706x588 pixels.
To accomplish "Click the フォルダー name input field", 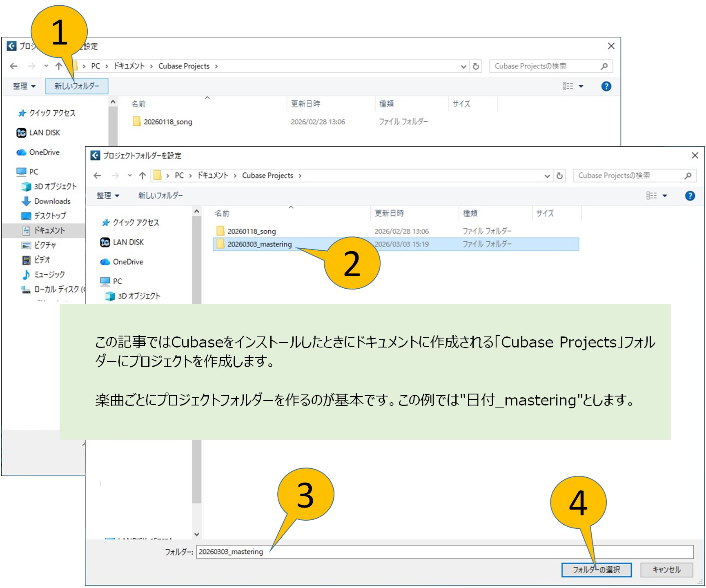I will click(444, 552).
